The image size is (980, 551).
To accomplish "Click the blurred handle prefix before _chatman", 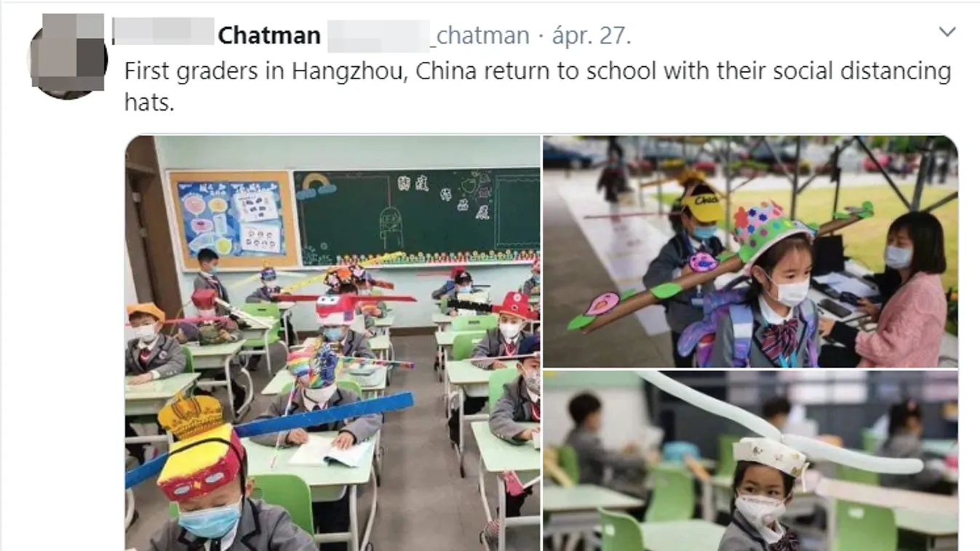I will click(381, 35).
